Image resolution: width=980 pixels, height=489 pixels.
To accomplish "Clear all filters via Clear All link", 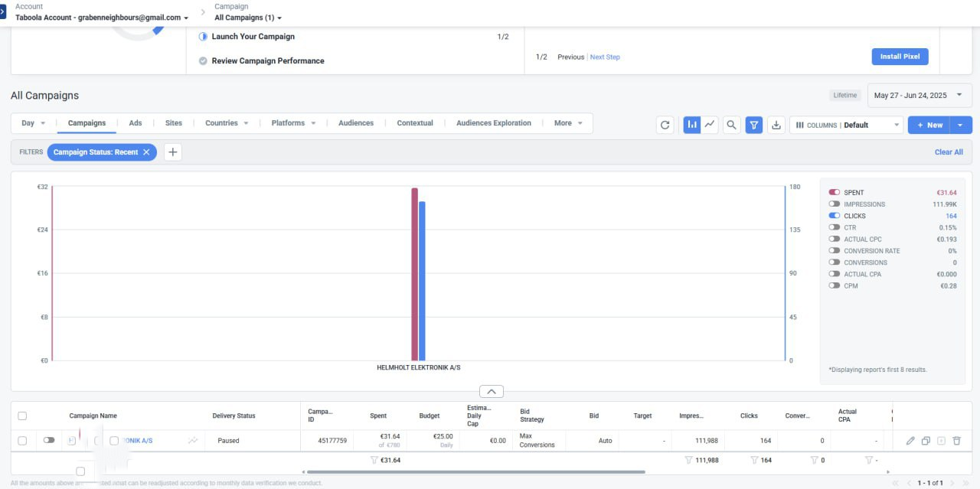I will (949, 152).
